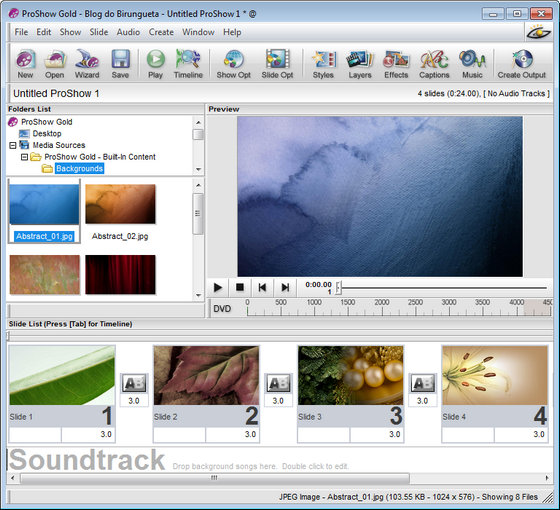This screenshot has width=560, height=510.
Task: Edit transition time after Slide 1
Action: pyautogui.click(x=134, y=401)
